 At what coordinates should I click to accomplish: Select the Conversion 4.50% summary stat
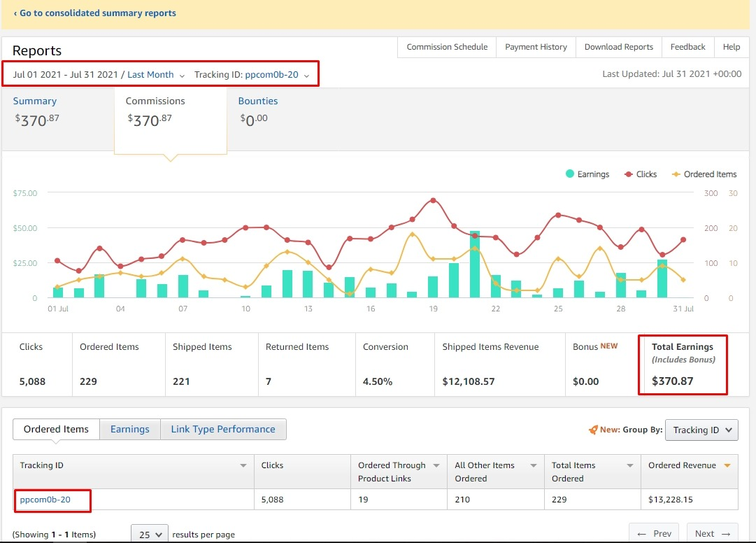click(x=395, y=365)
